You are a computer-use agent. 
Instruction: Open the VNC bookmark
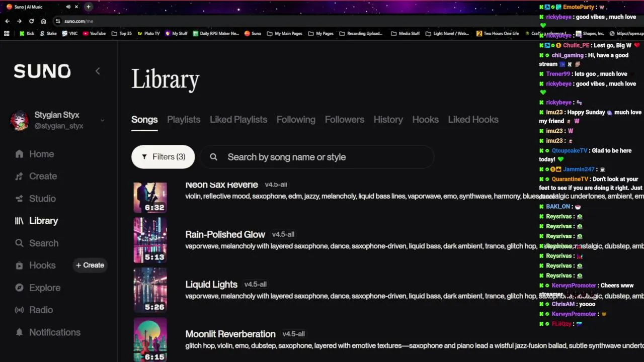click(x=70, y=34)
